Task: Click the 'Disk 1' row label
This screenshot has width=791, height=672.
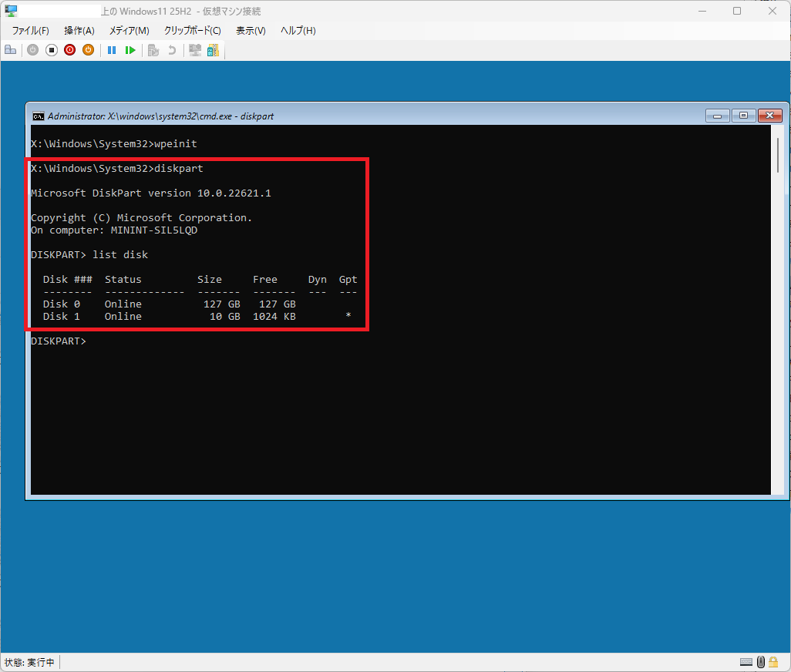Action: pyautogui.click(x=62, y=317)
